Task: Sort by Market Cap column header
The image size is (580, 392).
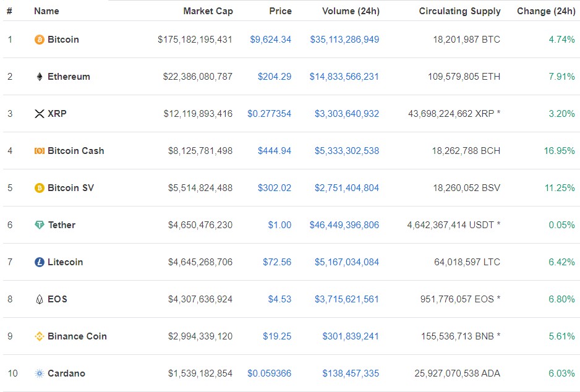Action: 208,11
